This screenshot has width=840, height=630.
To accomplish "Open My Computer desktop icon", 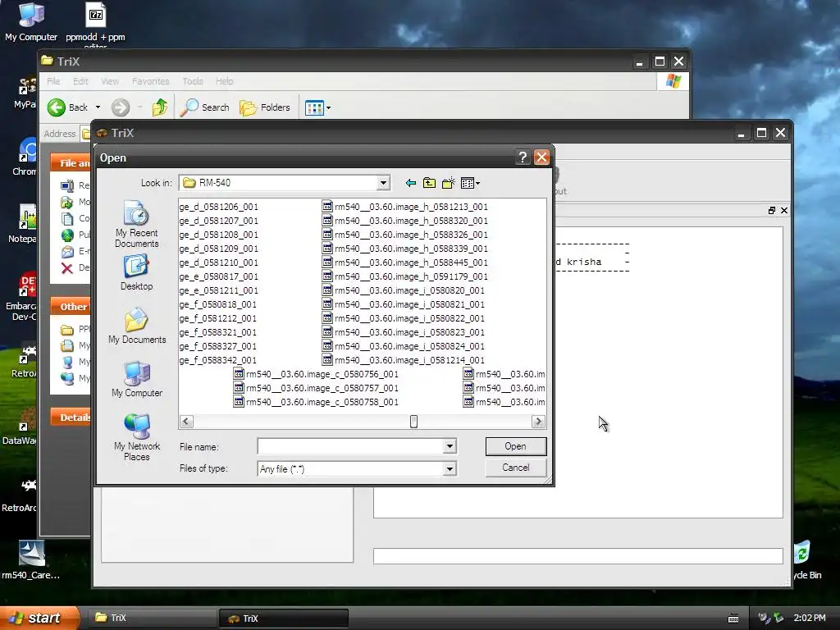I will tap(31, 21).
